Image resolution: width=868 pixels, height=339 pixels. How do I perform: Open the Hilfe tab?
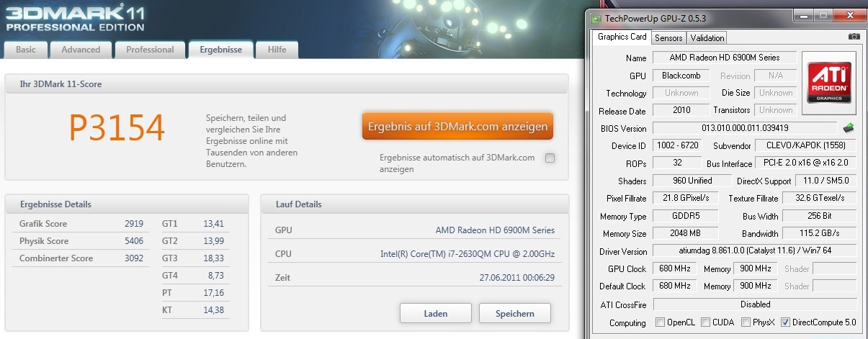pyautogui.click(x=277, y=50)
